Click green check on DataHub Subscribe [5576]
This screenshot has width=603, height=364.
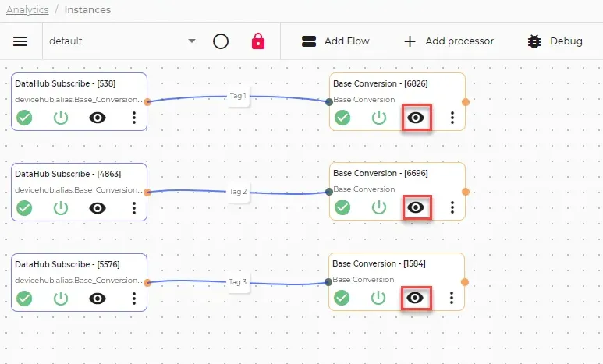tap(24, 299)
